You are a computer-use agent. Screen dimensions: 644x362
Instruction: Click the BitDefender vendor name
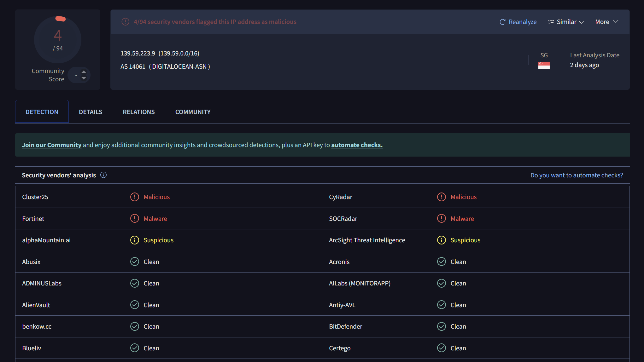346,326
